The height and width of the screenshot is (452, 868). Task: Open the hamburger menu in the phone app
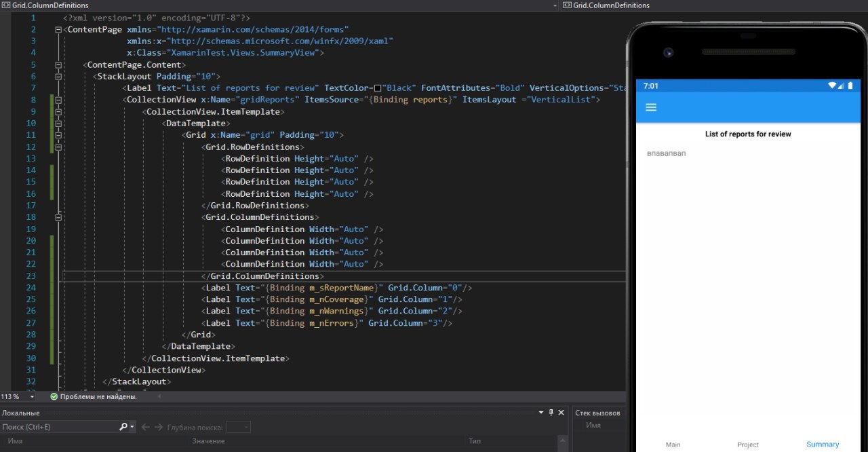pyautogui.click(x=651, y=107)
